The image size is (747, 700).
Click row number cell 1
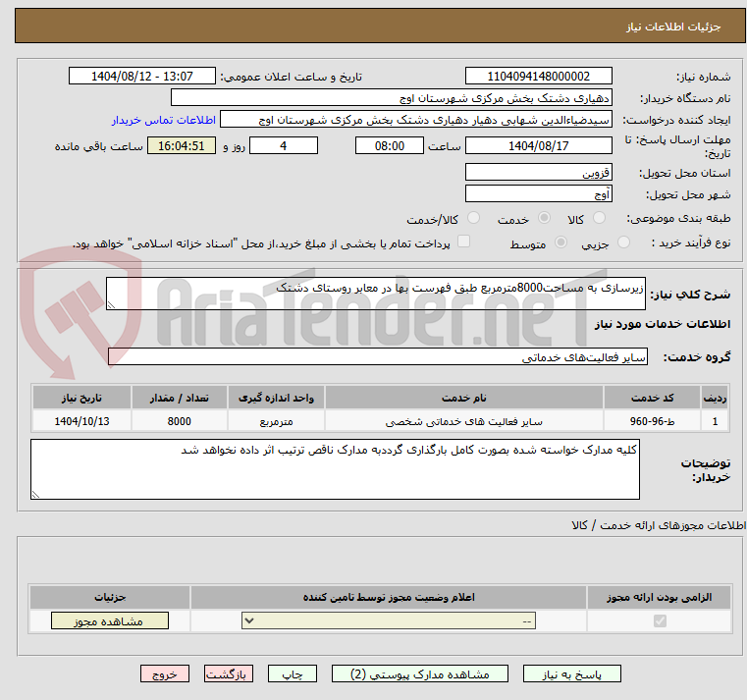tap(715, 421)
